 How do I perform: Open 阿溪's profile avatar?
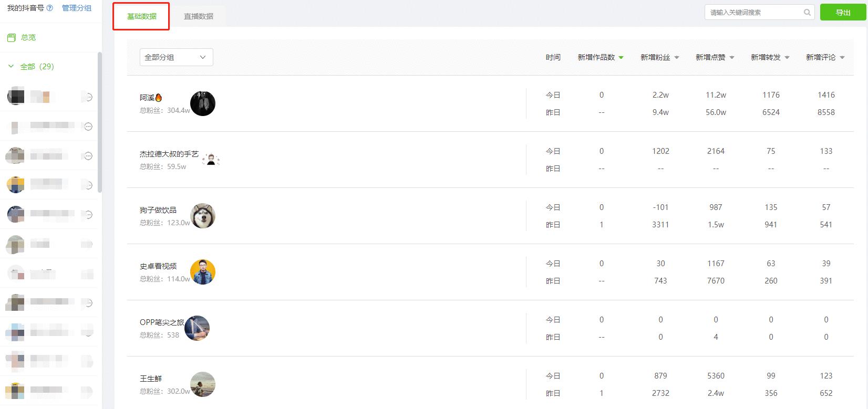203,103
